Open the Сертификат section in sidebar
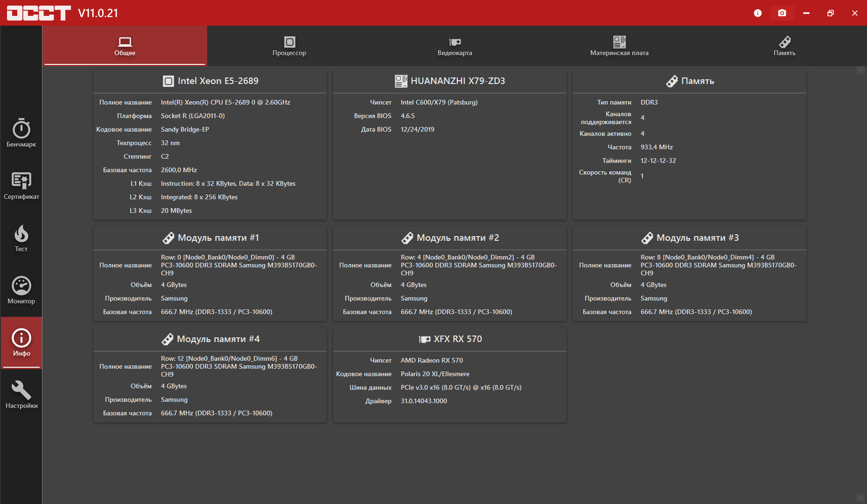 pos(21,185)
